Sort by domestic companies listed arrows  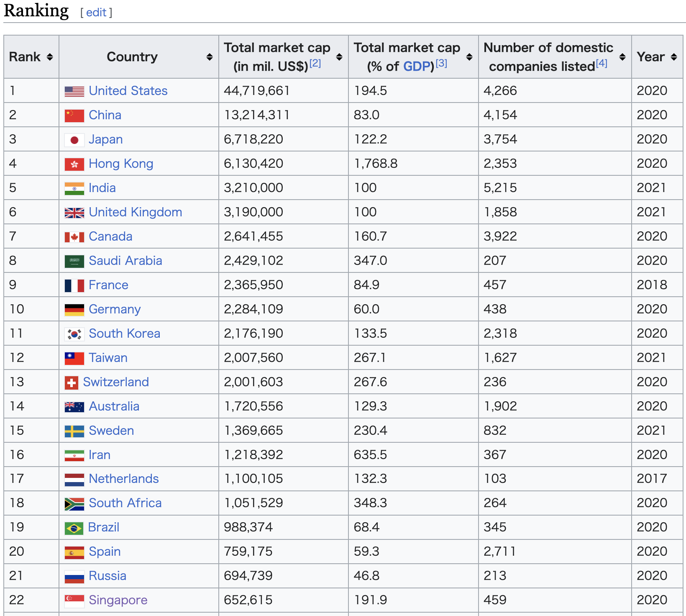(622, 57)
